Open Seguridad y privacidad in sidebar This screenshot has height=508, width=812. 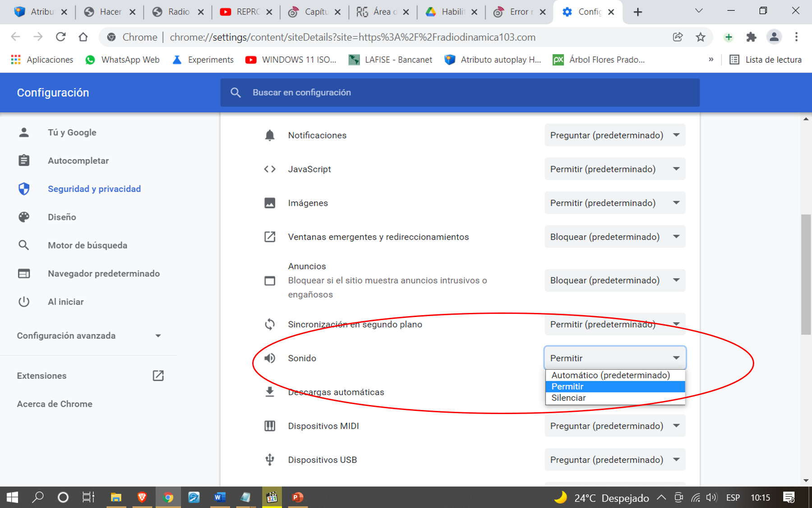(x=94, y=189)
